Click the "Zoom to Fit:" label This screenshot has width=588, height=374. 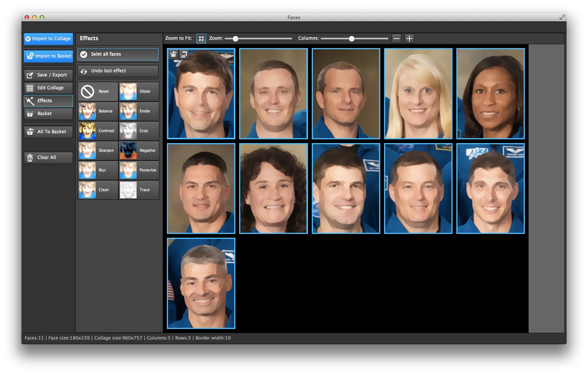click(179, 38)
